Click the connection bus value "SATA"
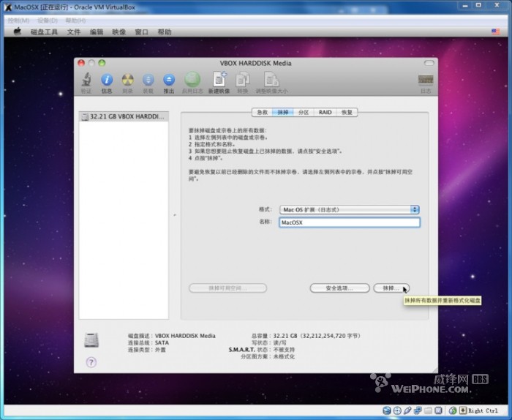Image resolution: width=512 pixels, height=420 pixels. (162, 342)
